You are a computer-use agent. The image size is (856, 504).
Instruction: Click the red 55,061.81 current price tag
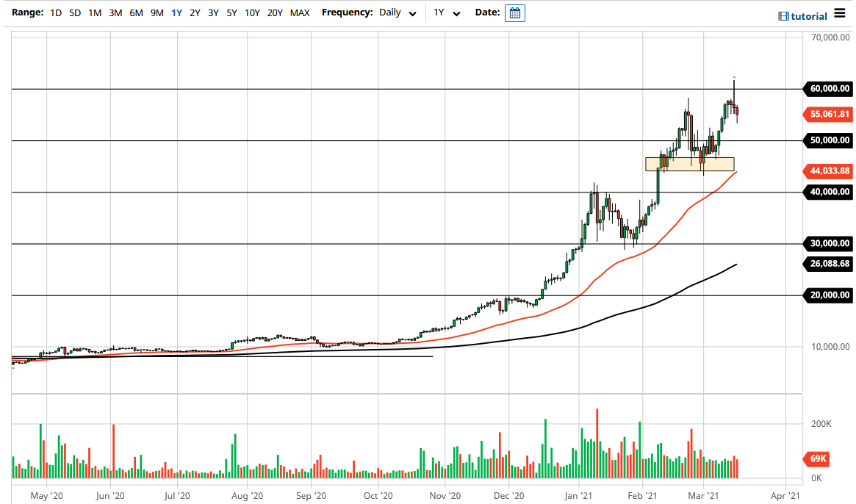pyautogui.click(x=827, y=114)
